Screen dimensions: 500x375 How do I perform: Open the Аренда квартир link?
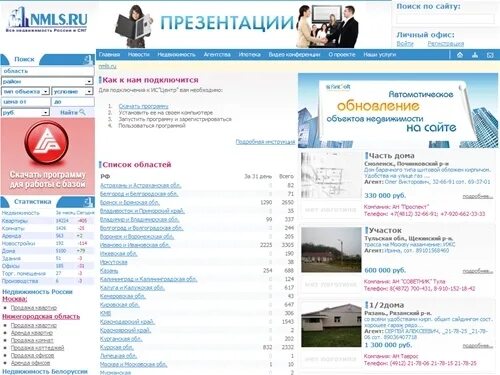32,333
